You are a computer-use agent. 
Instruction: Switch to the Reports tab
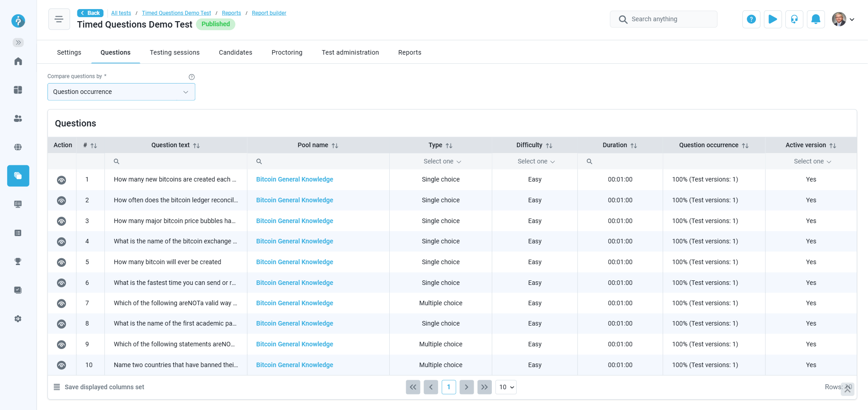[410, 52]
